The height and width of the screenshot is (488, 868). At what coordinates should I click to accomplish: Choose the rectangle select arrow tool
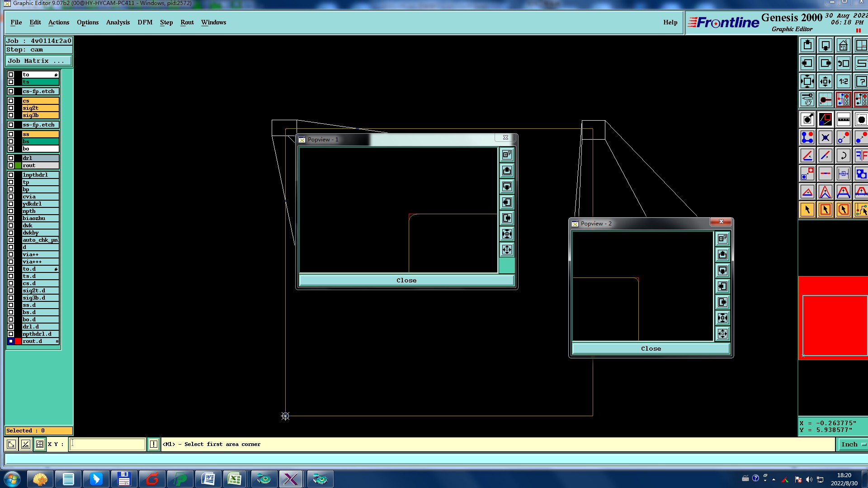(825, 210)
